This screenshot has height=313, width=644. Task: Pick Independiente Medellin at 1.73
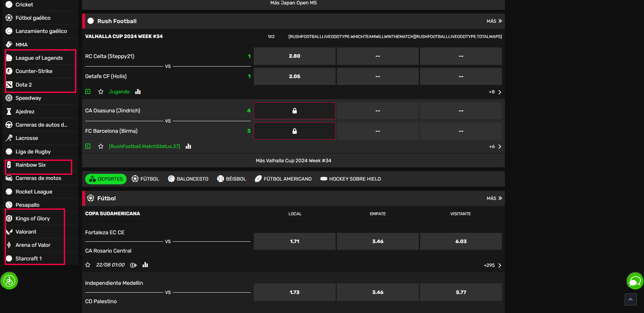295,292
